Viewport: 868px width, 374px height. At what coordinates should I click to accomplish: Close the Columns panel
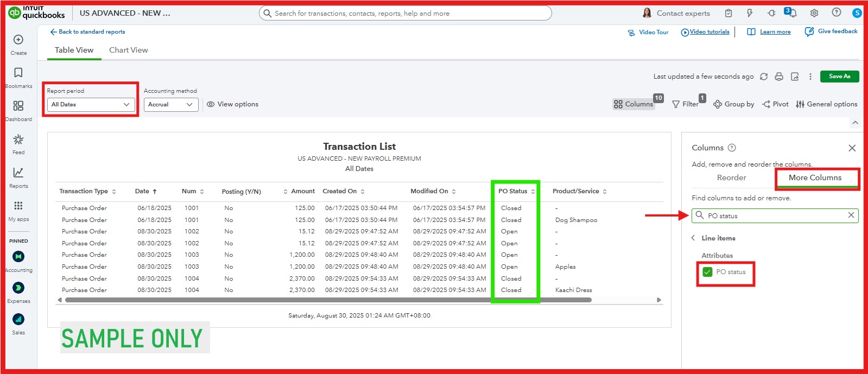852,148
